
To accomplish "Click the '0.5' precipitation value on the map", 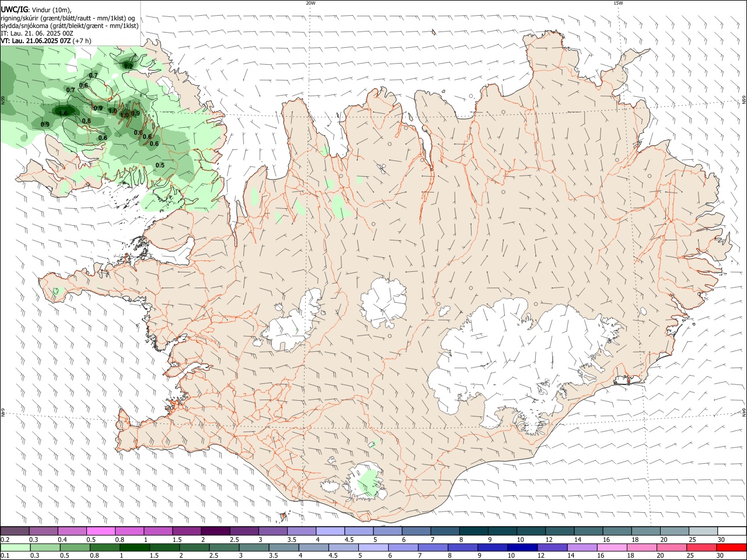I will tap(160, 165).
